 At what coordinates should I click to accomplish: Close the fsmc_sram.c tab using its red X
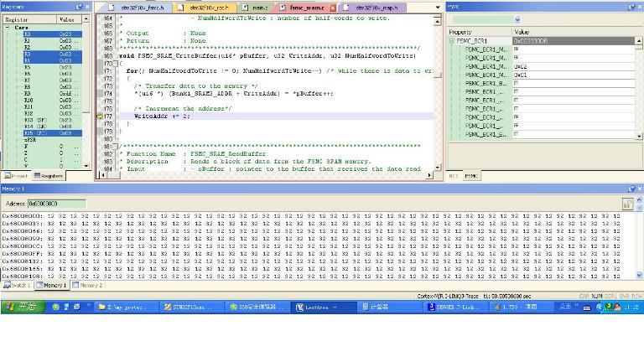(333, 8)
